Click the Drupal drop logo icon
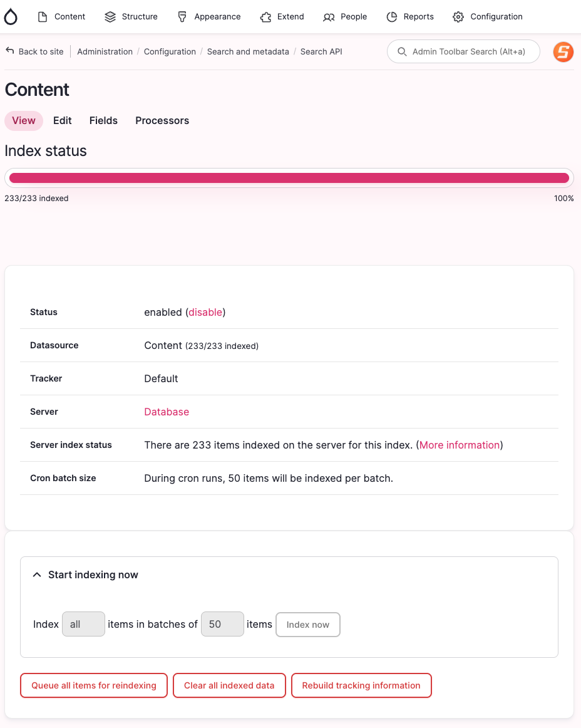The width and height of the screenshot is (581, 728). click(11, 17)
